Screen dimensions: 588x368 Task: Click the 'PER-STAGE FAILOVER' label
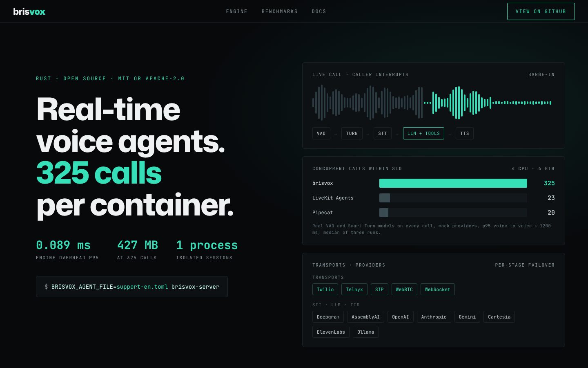[525, 265]
